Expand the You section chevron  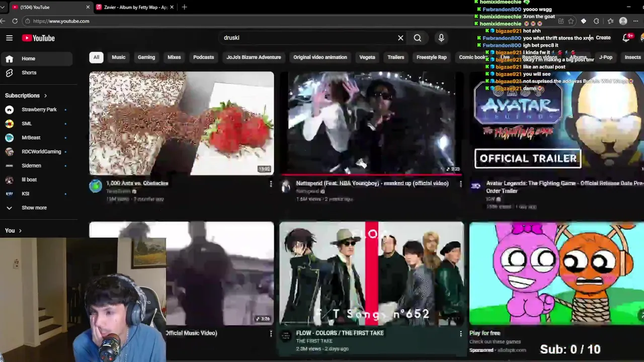pos(20,231)
